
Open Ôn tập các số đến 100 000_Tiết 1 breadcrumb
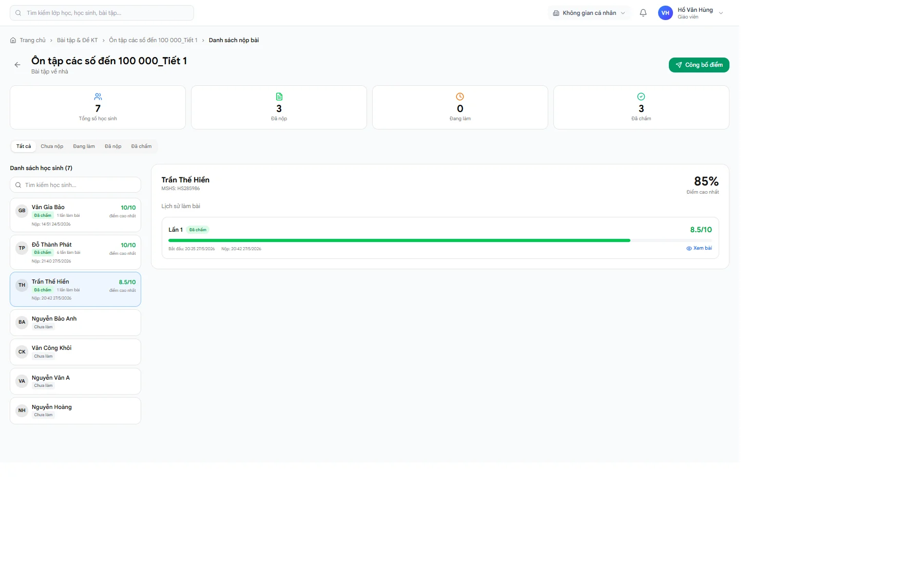[x=153, y=40]
